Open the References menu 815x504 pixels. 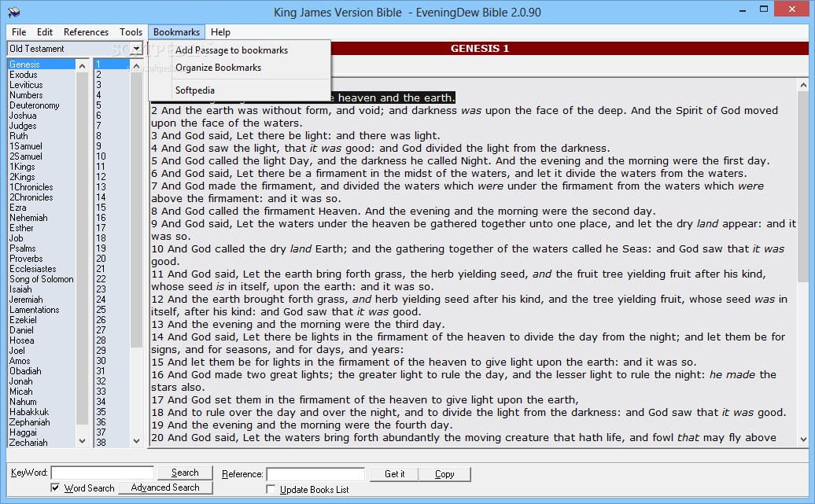(x=86, y=32)
